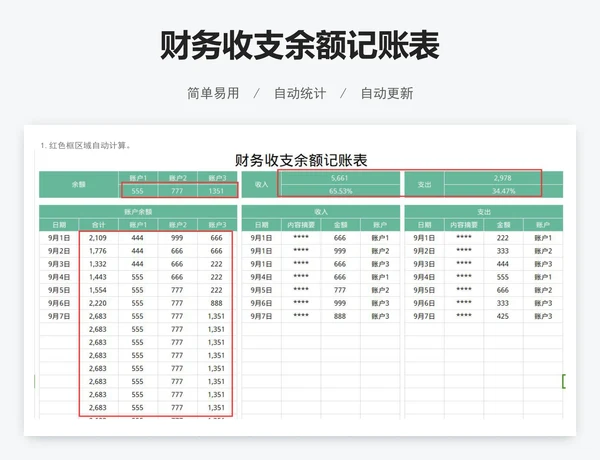The image size is (600, 460).
Task: Select **** summary cell in income row 9月5日
Action: [x=301, y=290]
